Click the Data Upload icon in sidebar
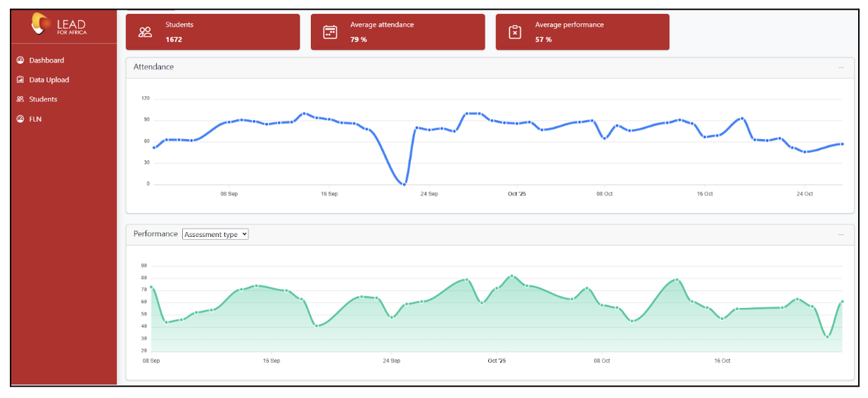This screenshot has width=868, height=398. click(20, 80)
